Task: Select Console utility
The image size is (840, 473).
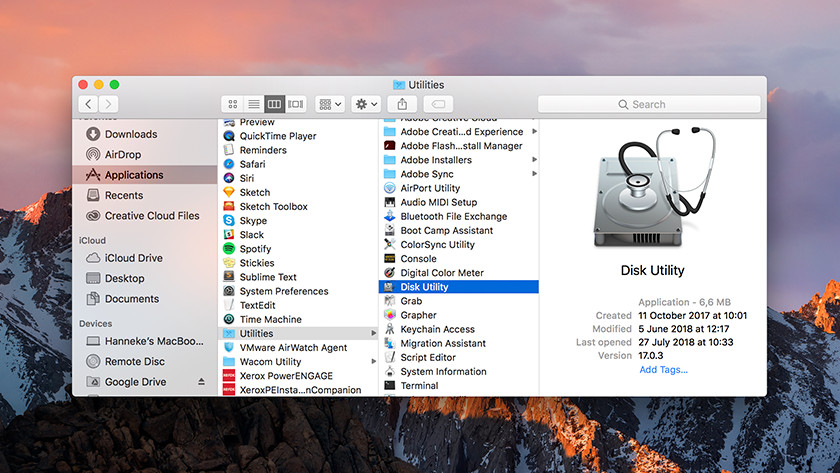Action: (x=459, y=258)
